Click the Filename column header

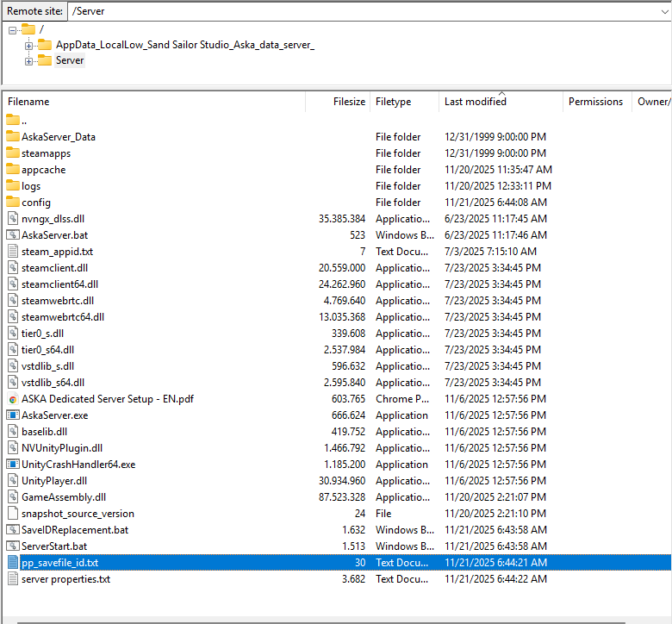(x=28, y=102)
